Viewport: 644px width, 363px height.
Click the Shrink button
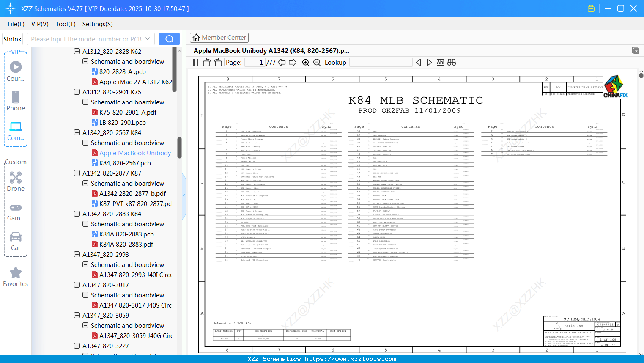[13, 39]
